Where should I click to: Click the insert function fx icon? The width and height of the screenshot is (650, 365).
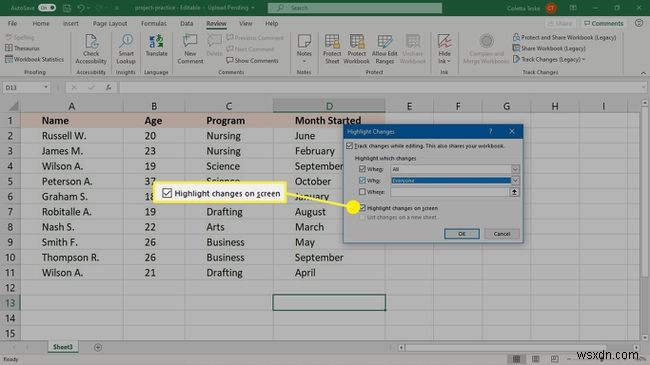pyautogui.click(x=108, y=88)
